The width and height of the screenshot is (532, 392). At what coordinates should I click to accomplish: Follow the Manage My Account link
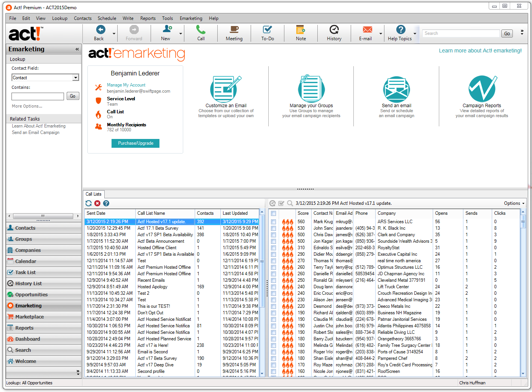126,85
